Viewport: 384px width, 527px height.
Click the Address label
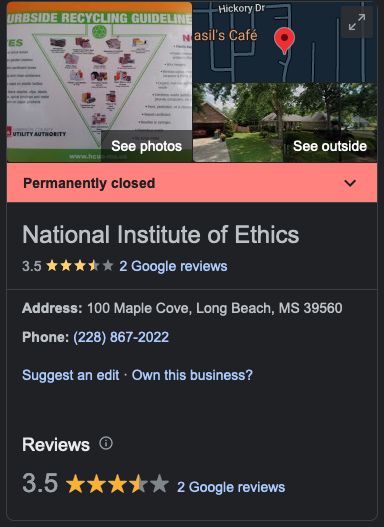(52, 308)
